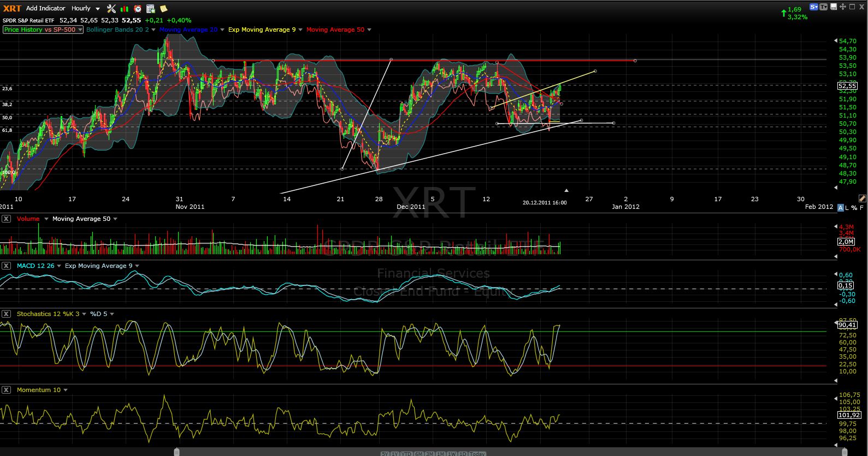Click the +0,40% daily change value
Screen dimensions: 868x456
point(180,20)
